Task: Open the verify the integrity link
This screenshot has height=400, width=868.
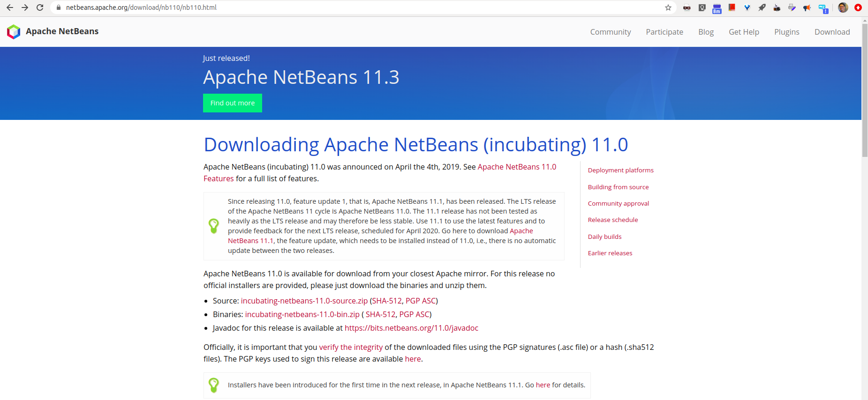Action: (351, 347)
